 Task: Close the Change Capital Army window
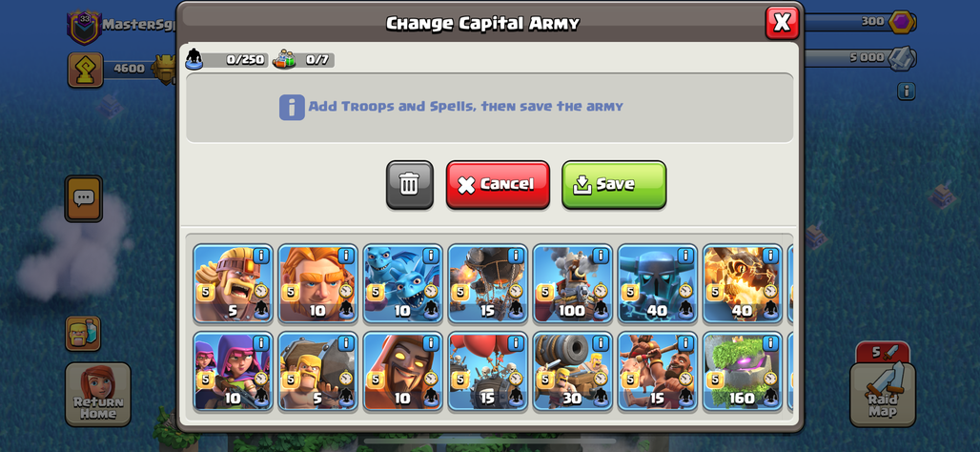click(782, 23)
